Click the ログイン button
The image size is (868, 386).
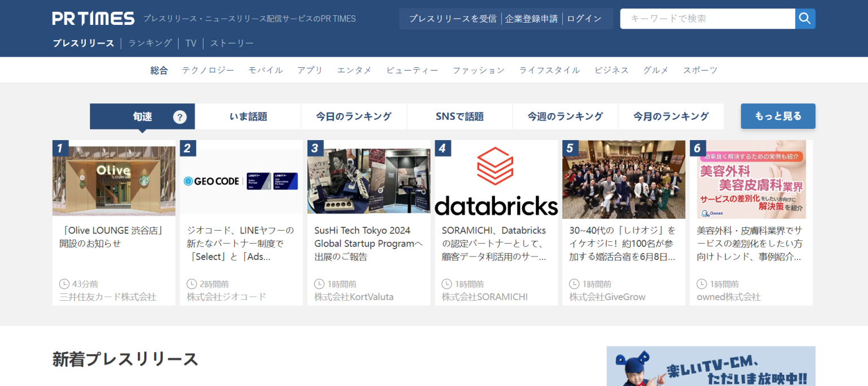[585, 18]
